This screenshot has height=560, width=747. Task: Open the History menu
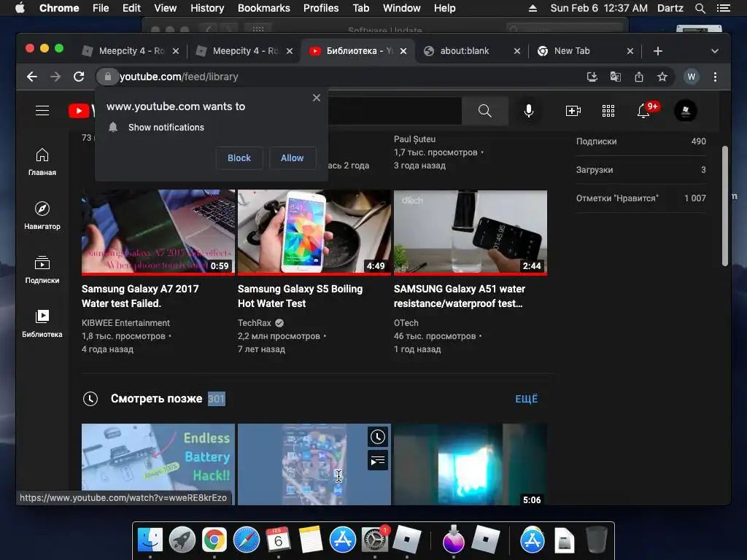point(207,8)
